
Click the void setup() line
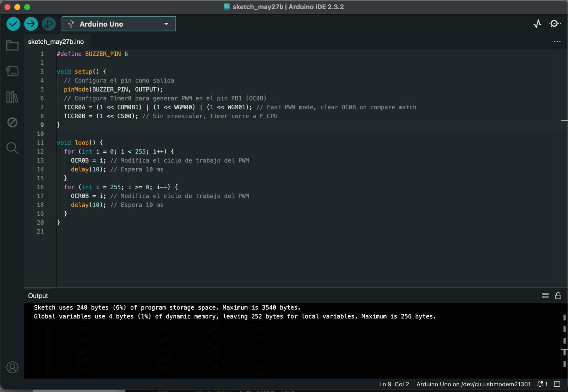pyautogui.click(x=82, y=72)
